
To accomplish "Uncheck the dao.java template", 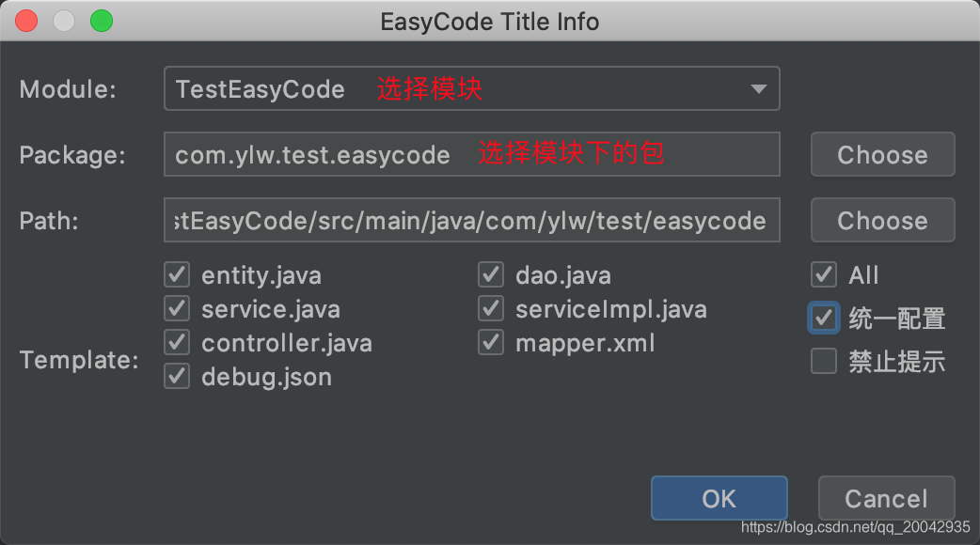I will click(491, 274).
